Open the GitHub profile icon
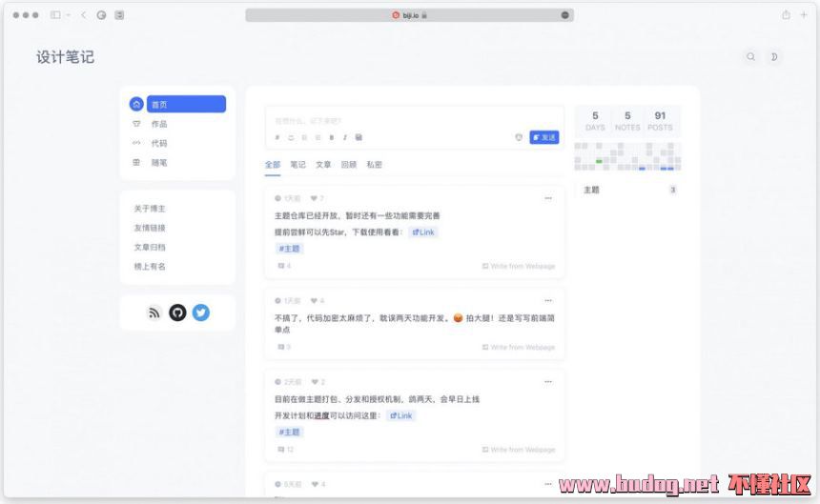The width and height of the screenshot is (820, 504). click(x=177, y=312)
